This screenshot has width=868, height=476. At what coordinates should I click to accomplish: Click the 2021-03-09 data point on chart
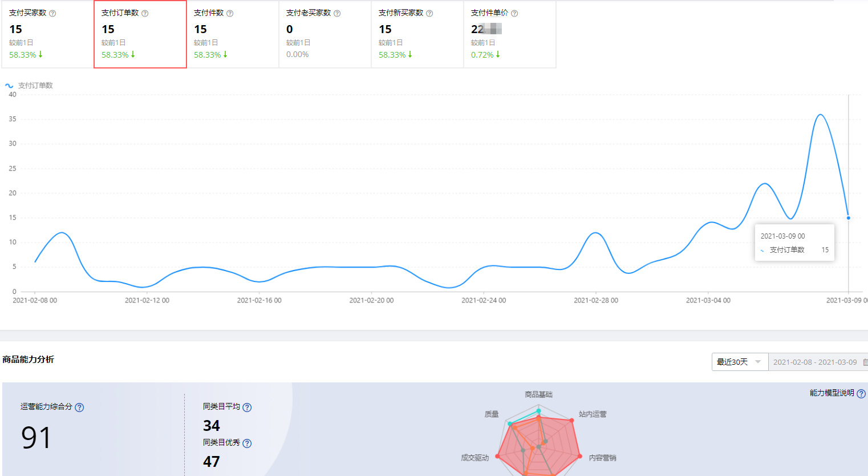pyautogui.click(x=849, y=218)
